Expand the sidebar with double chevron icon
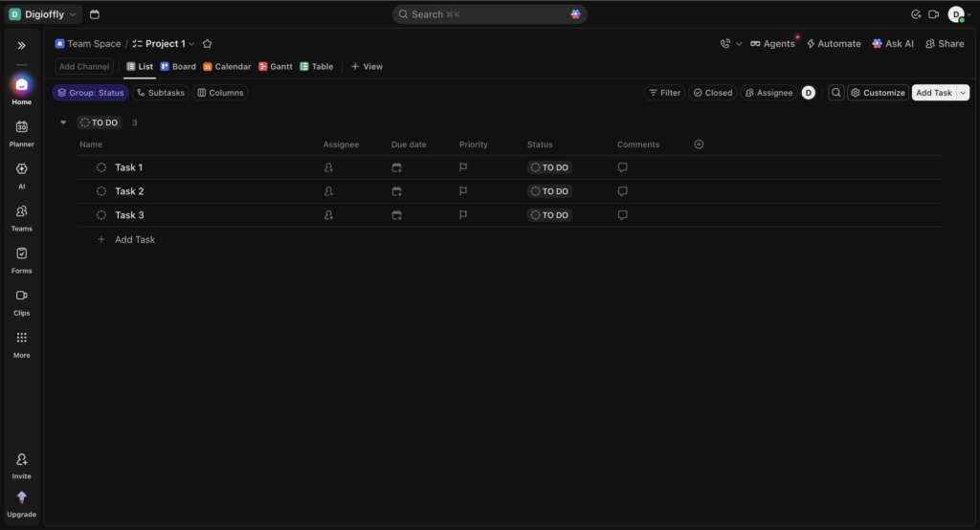This screenshot has width=980, height=530. (21, 46)
